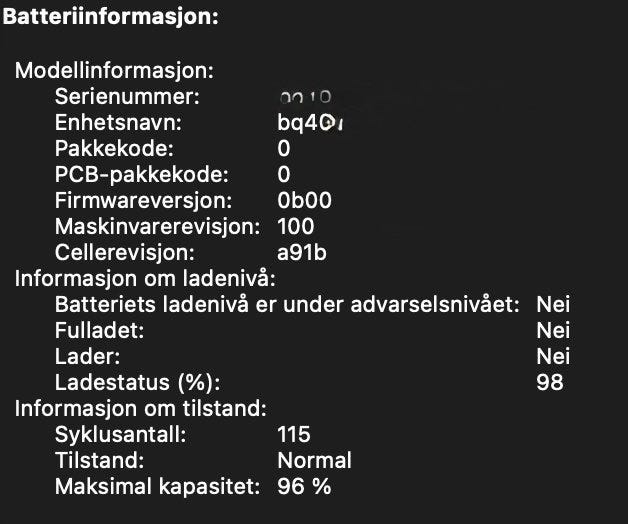
Task: Click the Nei value next to Lader
Action: (x=553, y=356)
